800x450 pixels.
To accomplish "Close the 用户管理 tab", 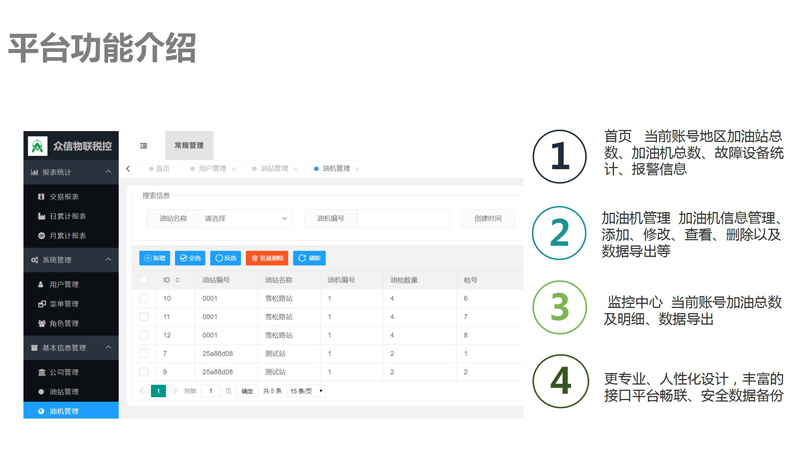I will pyautogui.click(x=234, y=170).
